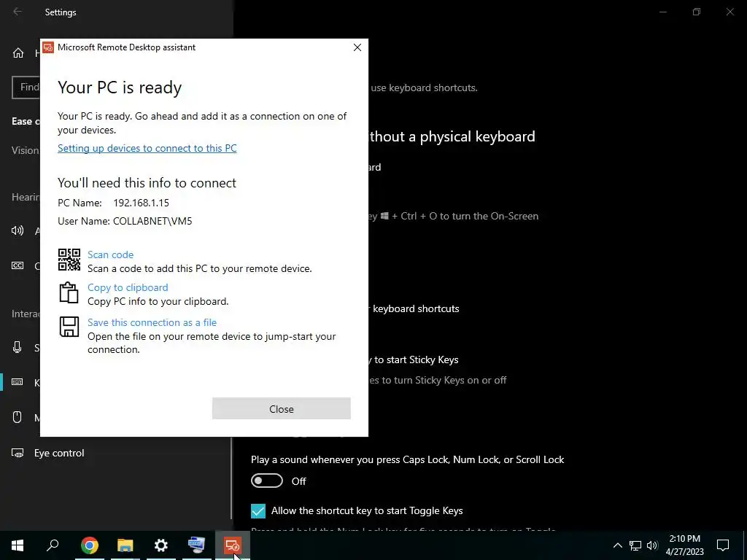This screenshot has width=747, height=560.
Task: Click the PC Name value 192.168.1.15
Action: 141,203
